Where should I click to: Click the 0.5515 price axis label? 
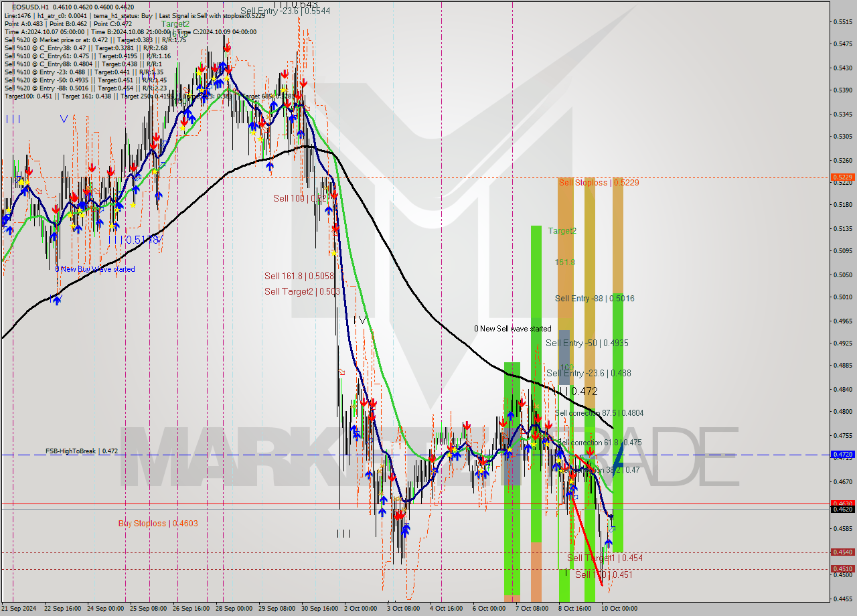[844, 22]
